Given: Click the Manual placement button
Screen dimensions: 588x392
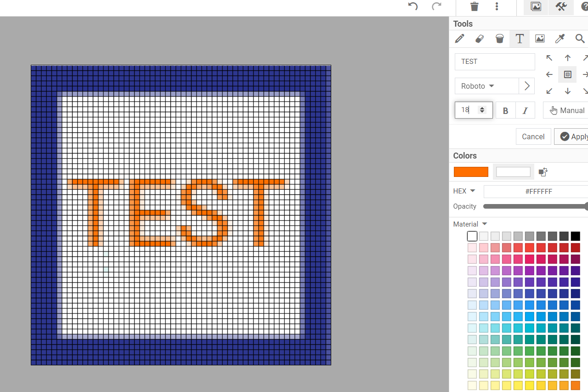Looking at the screenshot, I should [x=567, y=110].
